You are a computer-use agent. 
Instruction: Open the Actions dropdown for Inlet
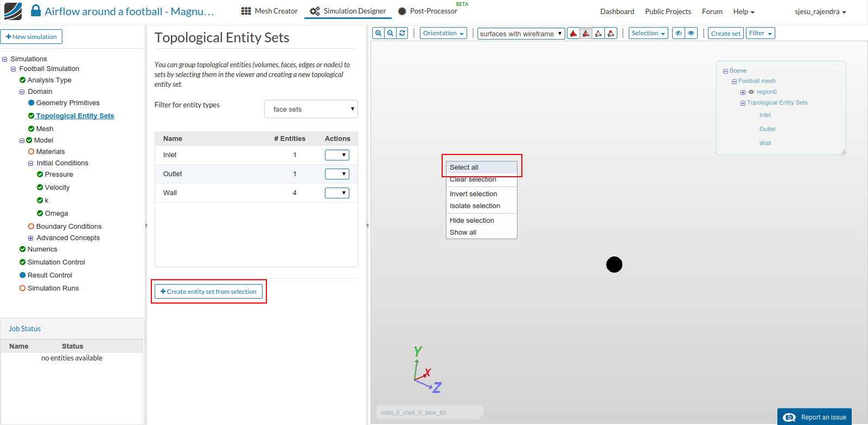(337, 155)
